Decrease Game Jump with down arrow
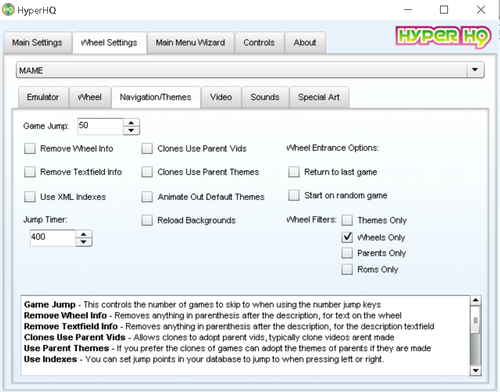This screenshot has width=500, height=392. pos(131,130)
